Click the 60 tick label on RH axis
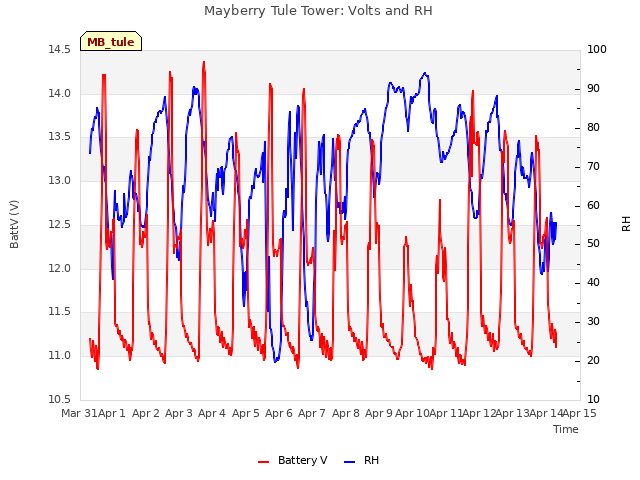 click(x=593, y=205)
